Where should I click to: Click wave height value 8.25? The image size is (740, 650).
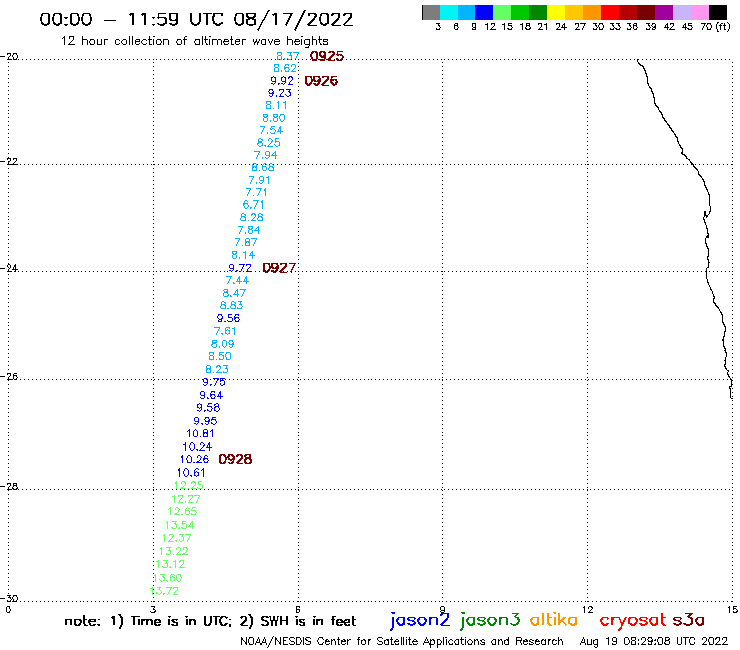click(x=268, y=143)
